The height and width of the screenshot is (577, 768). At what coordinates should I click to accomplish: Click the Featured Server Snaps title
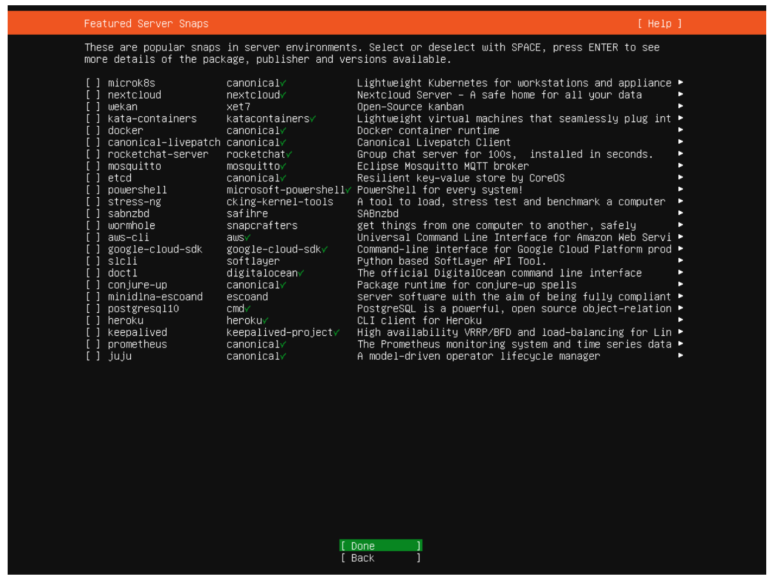pos(146,23)
